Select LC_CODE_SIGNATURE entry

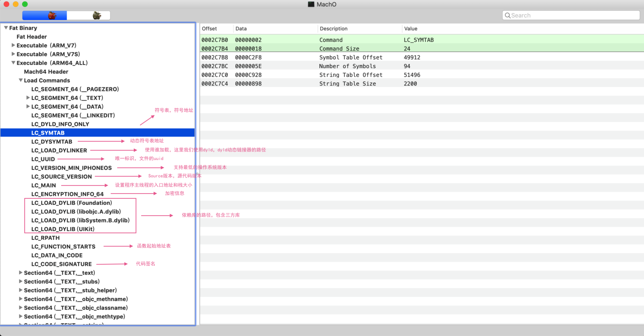pos(62,264)
